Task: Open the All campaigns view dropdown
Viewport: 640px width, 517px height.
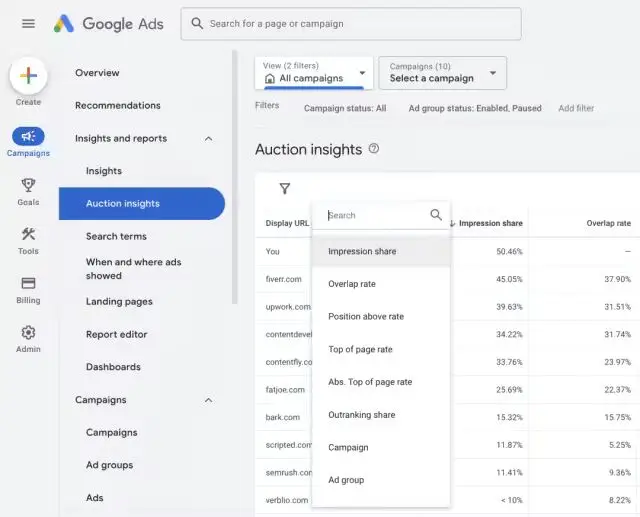Action: click(x=314, y=73)
